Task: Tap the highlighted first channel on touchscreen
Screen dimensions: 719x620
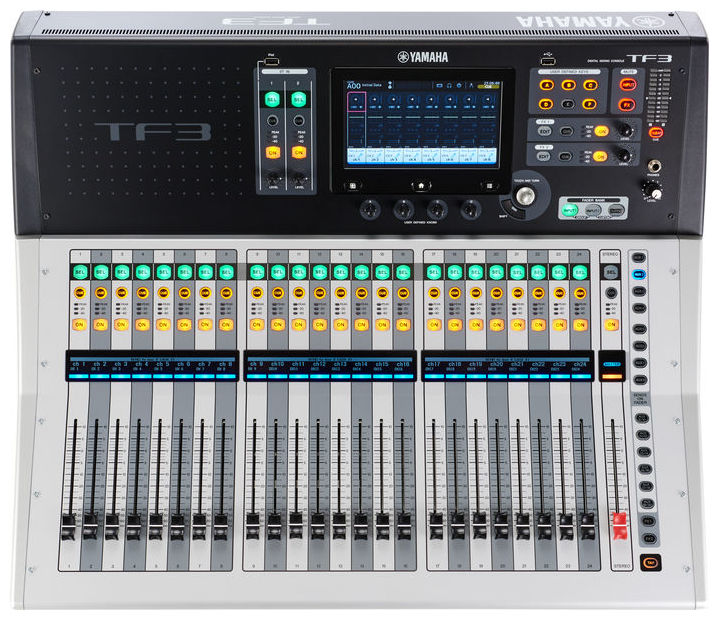Action: click(x=356, y=101)
